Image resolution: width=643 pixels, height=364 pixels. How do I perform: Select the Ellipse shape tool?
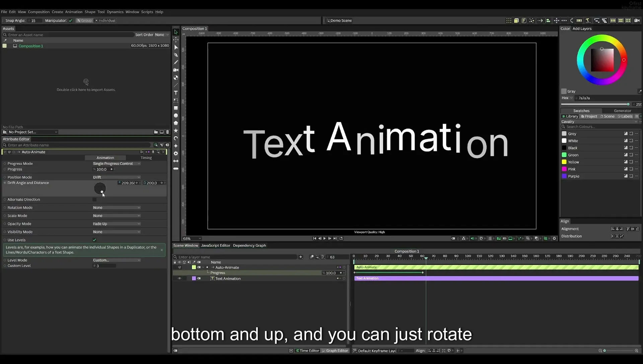click(176, 115)
